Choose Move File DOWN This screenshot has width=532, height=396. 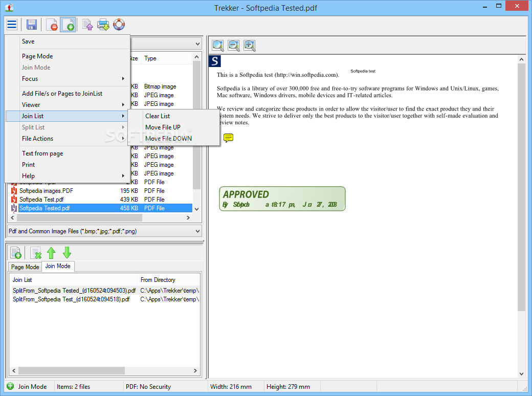(174, 139)
